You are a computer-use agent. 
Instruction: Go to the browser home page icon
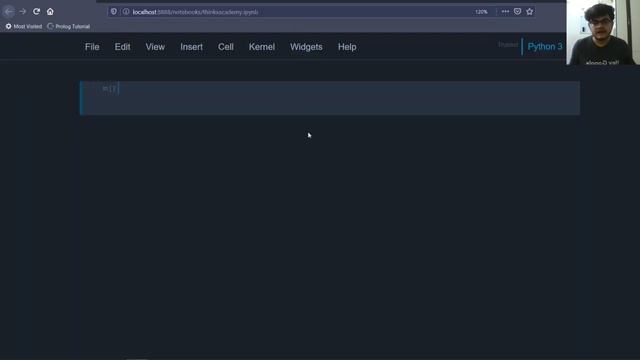[50, 11]
